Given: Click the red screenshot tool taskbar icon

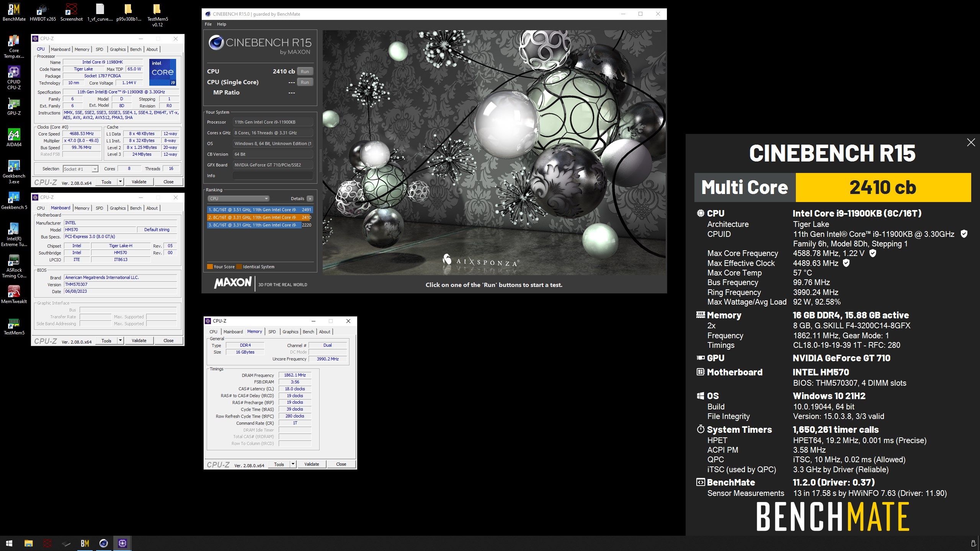Looking at the screenshot, I should [47, 543].
